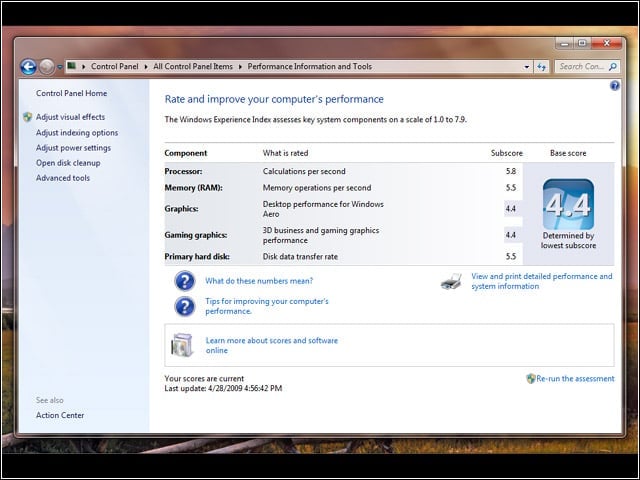The width and height of the screenshot is (640, 480).
Task: Click the Primary hard disk row label
Action: coord(197,257)
